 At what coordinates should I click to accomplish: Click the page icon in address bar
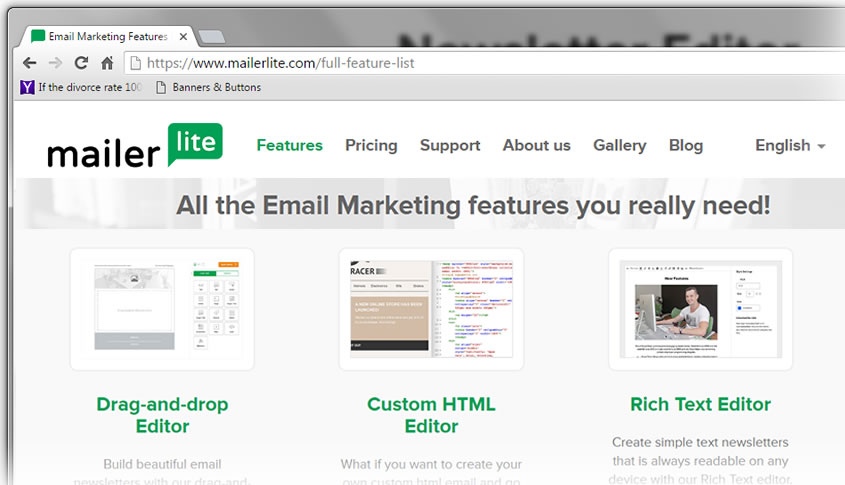pyautogui.click(x=136, y=63)
